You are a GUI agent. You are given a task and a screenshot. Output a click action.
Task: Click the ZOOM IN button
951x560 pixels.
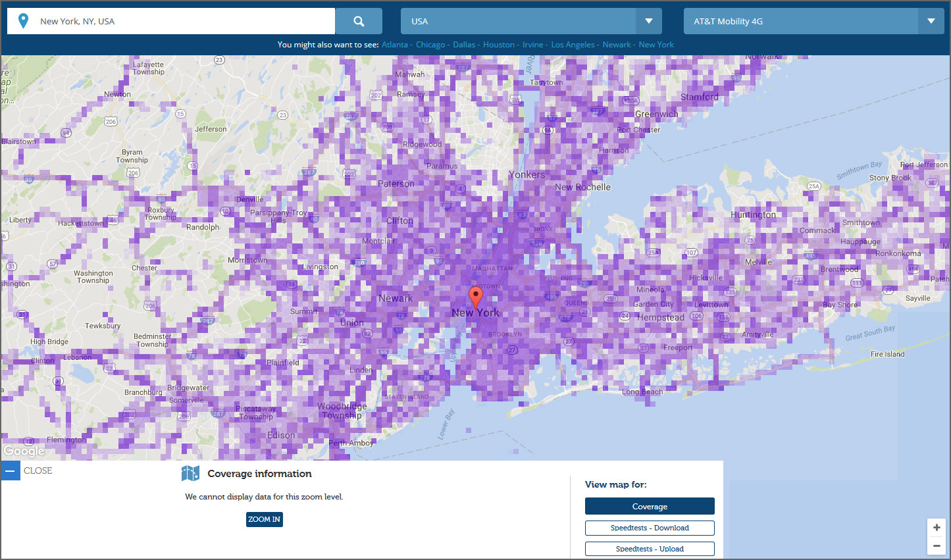[x=265, y=519]
